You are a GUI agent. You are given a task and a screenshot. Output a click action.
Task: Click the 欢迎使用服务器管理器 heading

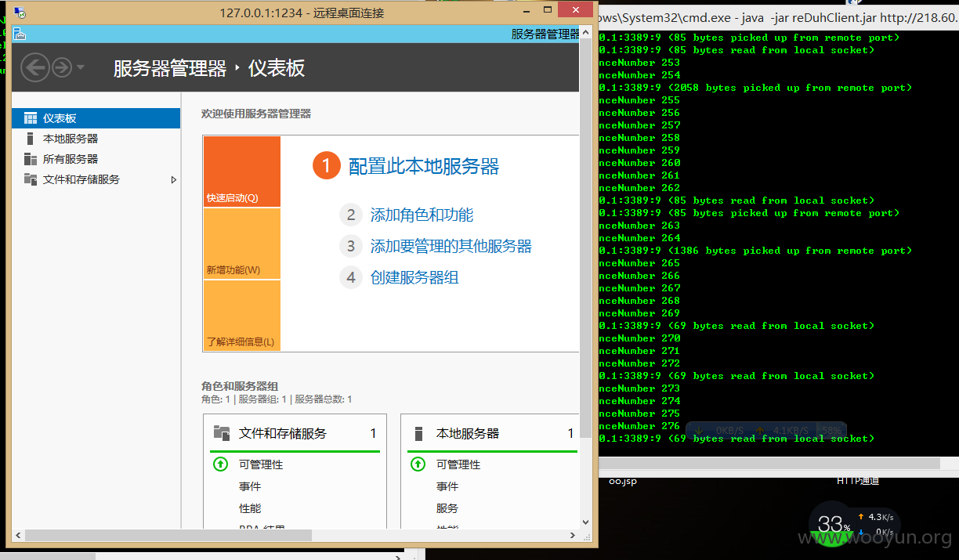tap(256, 114)
